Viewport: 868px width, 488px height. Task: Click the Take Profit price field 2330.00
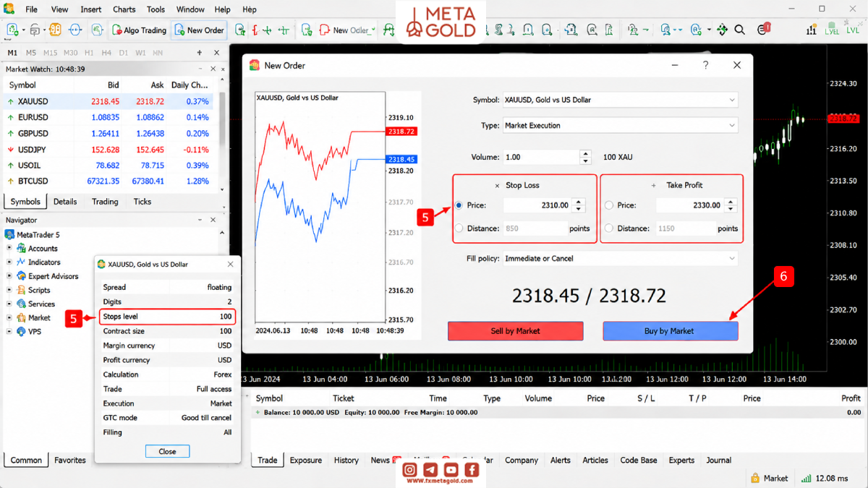point(690,205)
